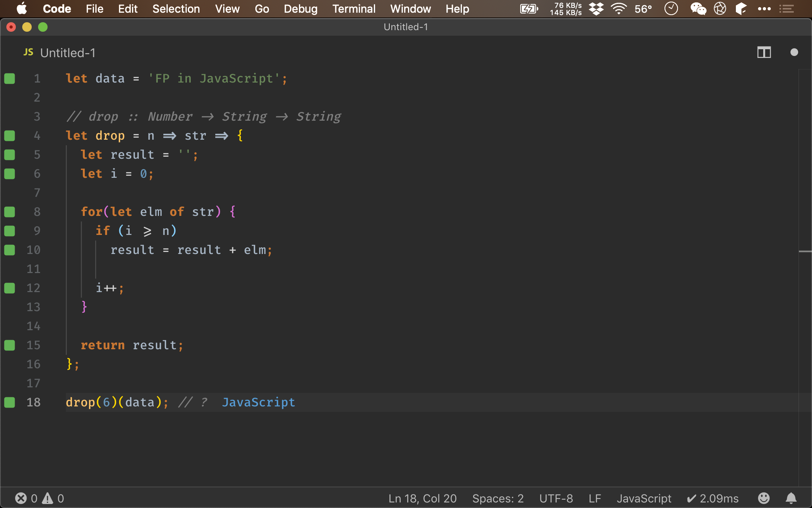Click green coverage marker on line 12
The image size is (812, 508).
[10, 288]
